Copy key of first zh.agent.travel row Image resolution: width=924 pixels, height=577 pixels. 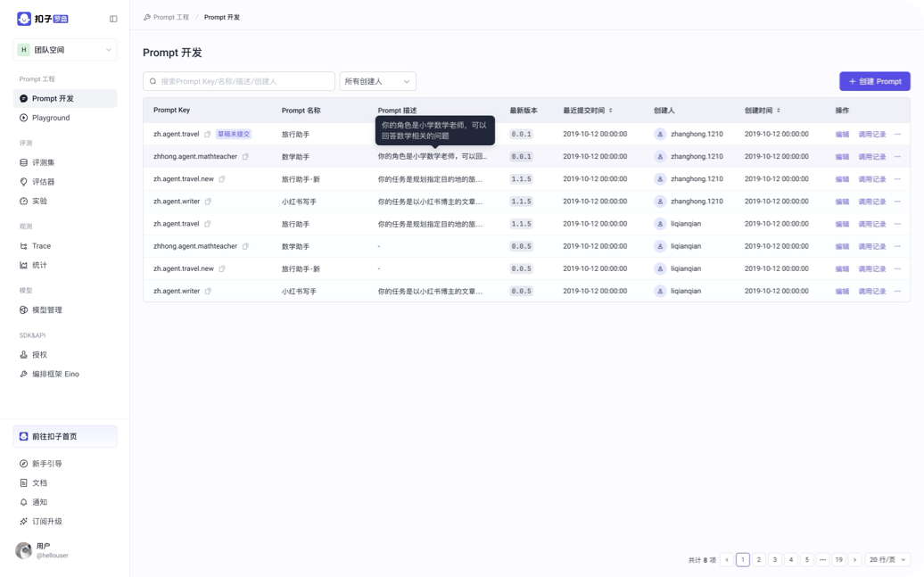[208, 135]
